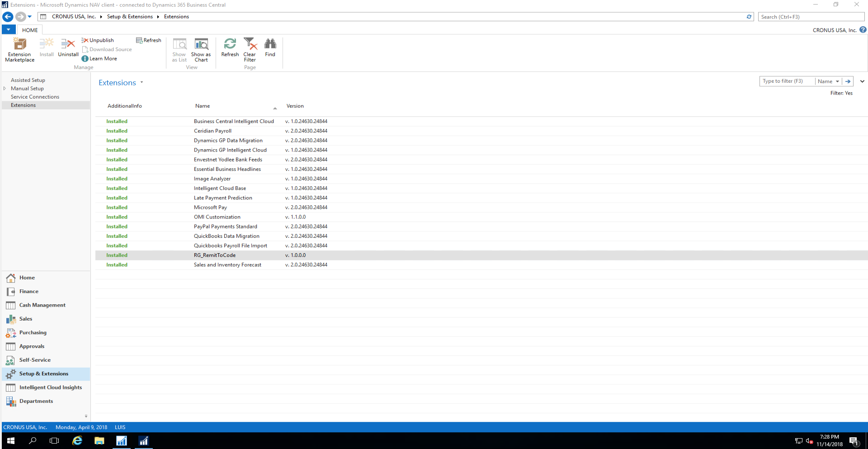Select Service Connections in navigation
Screen dimensions: 868x449
pyautogui.click(x=35, y=97)
